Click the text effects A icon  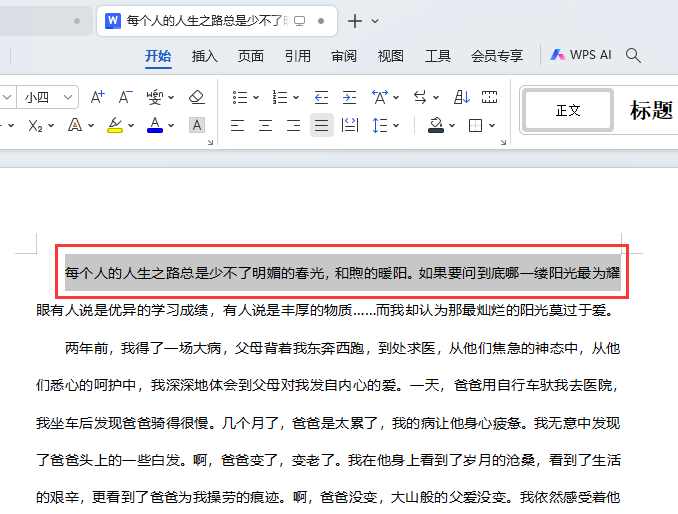(x=75, y=126)
